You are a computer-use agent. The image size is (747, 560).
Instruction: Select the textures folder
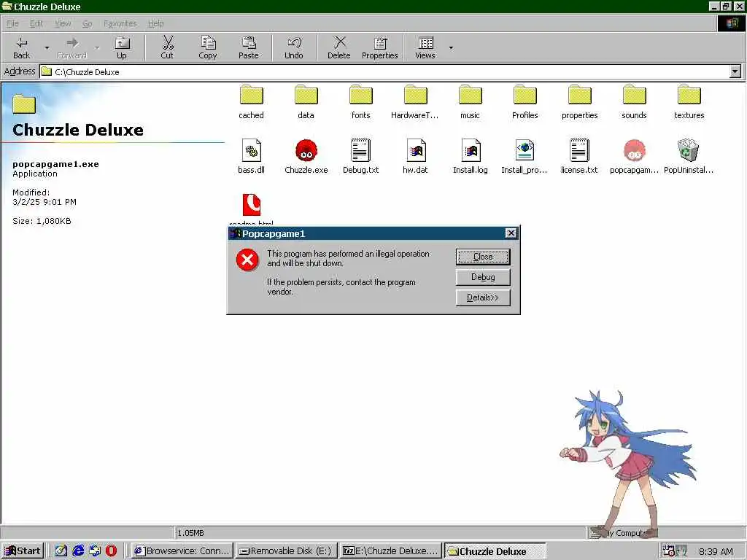tap(689, 102)
